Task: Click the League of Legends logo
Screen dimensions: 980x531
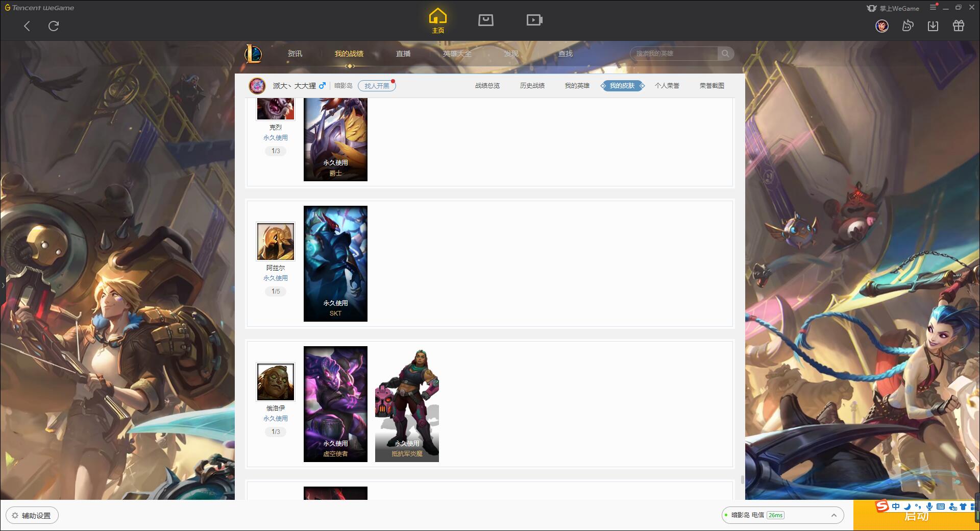Action: (253, 54)
